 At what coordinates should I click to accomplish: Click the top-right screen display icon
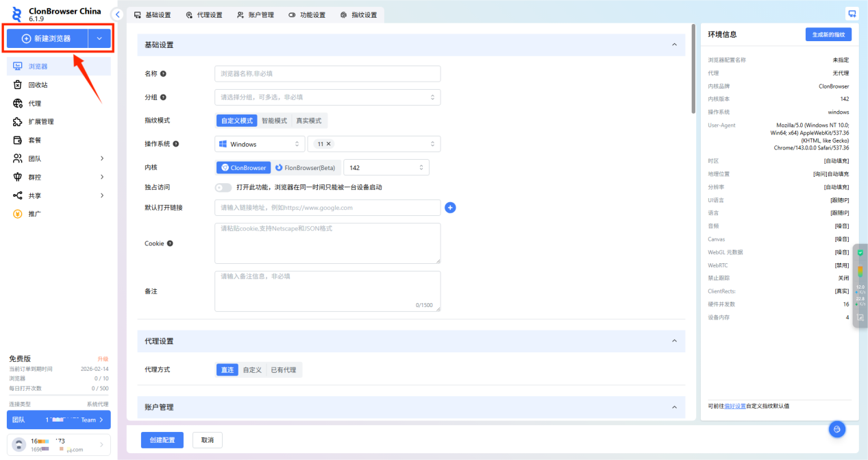click(852, 14)
